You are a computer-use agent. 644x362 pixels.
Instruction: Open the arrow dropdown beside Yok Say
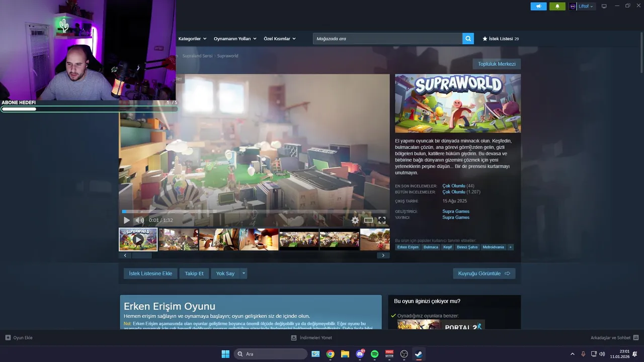click(x=244, y=274)
